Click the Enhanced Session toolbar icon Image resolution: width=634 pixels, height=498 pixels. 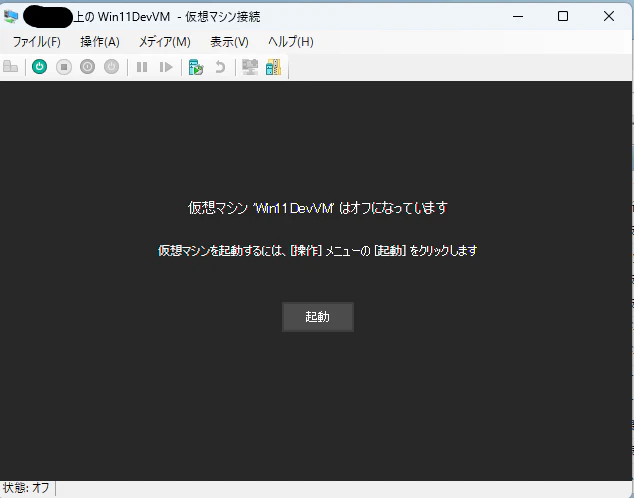(x=250, y=67)
